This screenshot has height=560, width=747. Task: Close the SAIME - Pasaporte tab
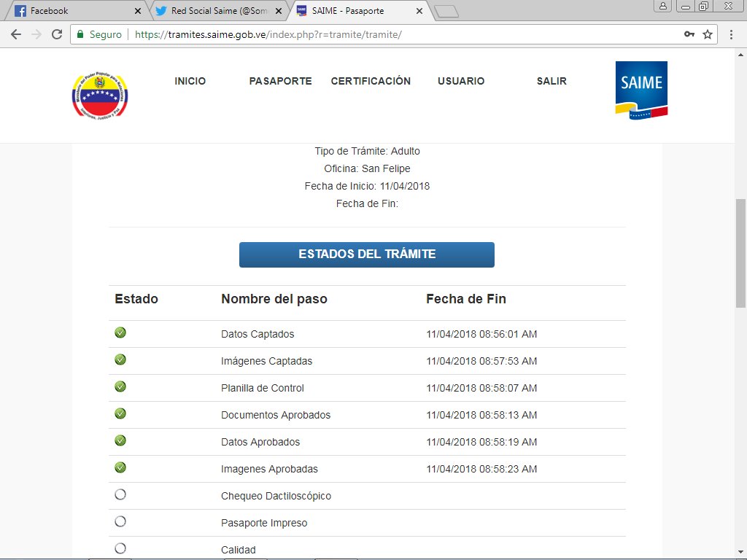click(419, 11)
